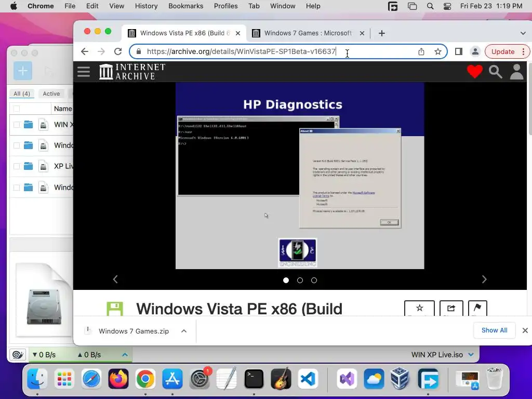The width and height of the screenshot is (532, 399).
Task: Open a new Chrome tab
Action: (382, 33)
